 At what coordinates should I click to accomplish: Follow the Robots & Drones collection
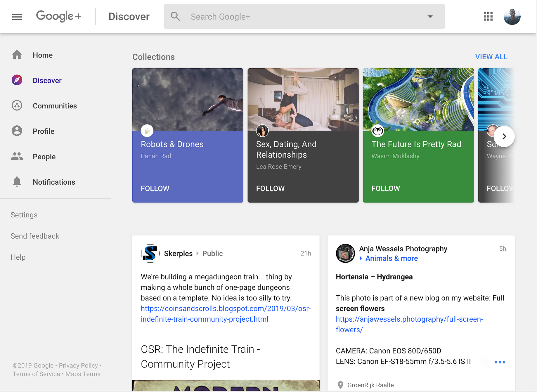[155, 188]
